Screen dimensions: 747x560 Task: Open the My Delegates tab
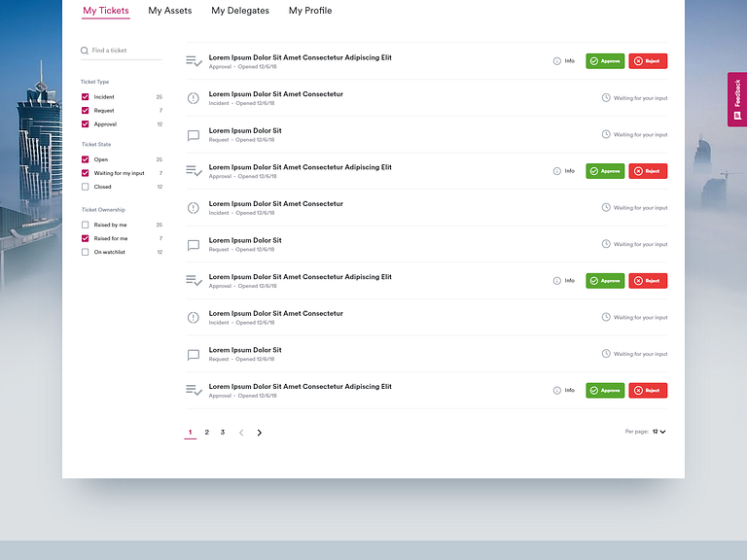point(240,11)
